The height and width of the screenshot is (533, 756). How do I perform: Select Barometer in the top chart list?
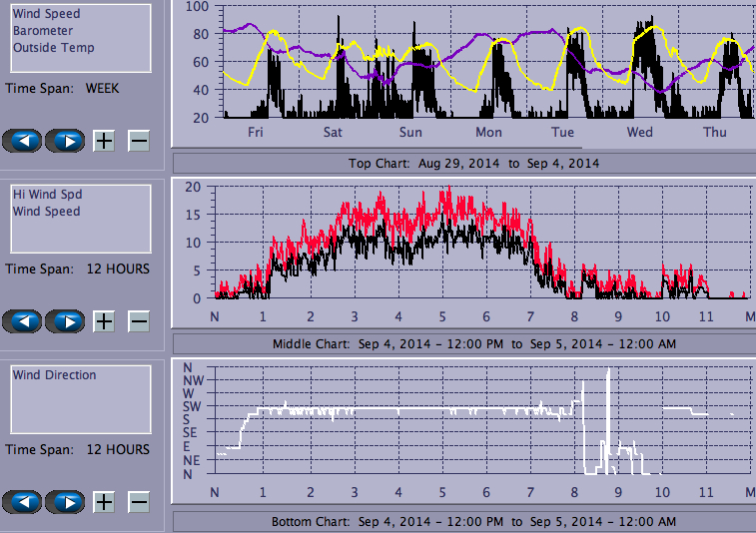[42, 31]
